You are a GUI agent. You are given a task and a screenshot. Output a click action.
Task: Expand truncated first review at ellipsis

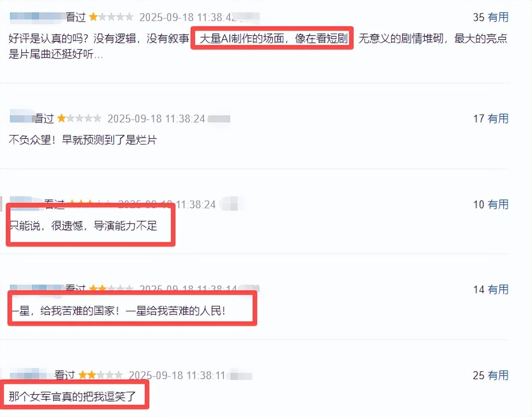point(98,54)
